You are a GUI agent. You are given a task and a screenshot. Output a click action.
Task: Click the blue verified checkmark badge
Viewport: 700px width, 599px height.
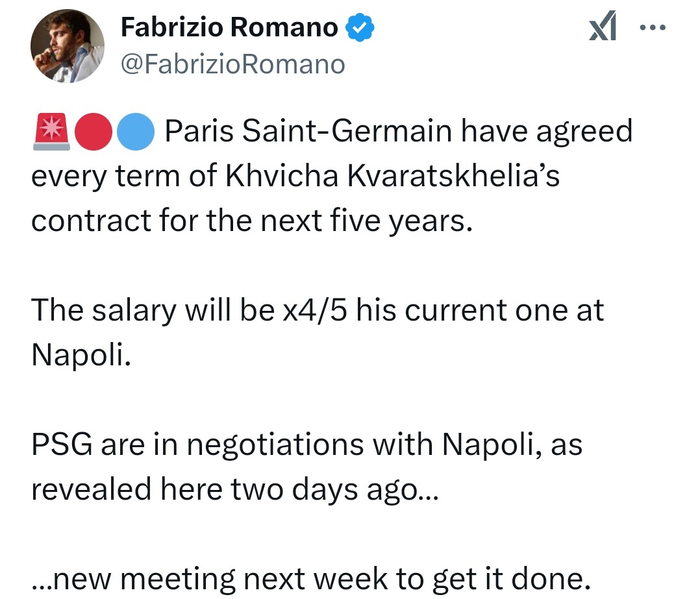coord(358,29)
